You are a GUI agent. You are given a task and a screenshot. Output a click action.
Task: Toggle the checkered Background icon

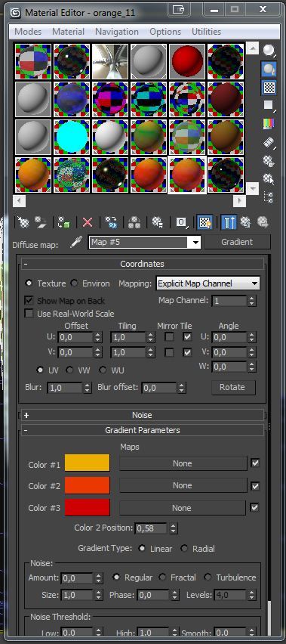point(269,87)
